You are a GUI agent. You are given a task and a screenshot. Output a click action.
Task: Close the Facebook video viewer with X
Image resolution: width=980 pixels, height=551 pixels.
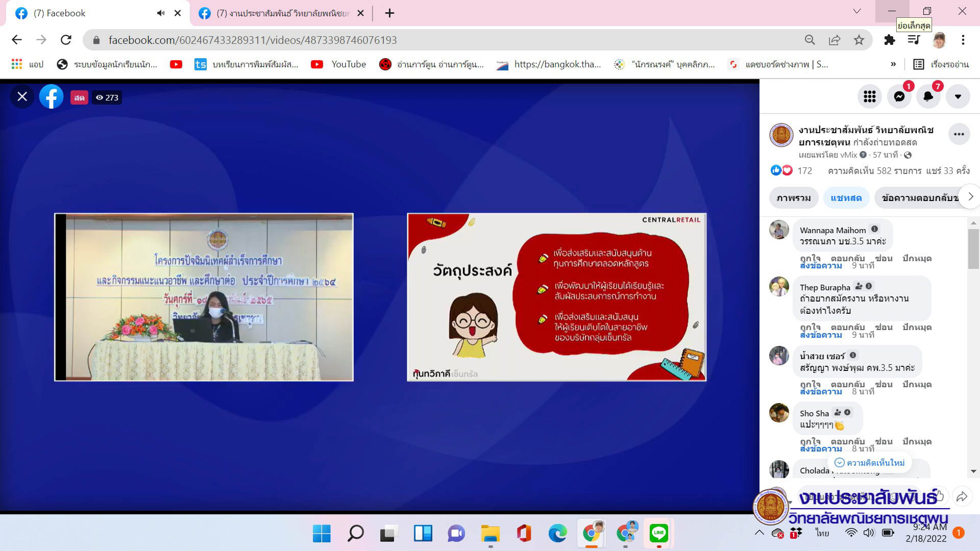[x=22, y=96]
